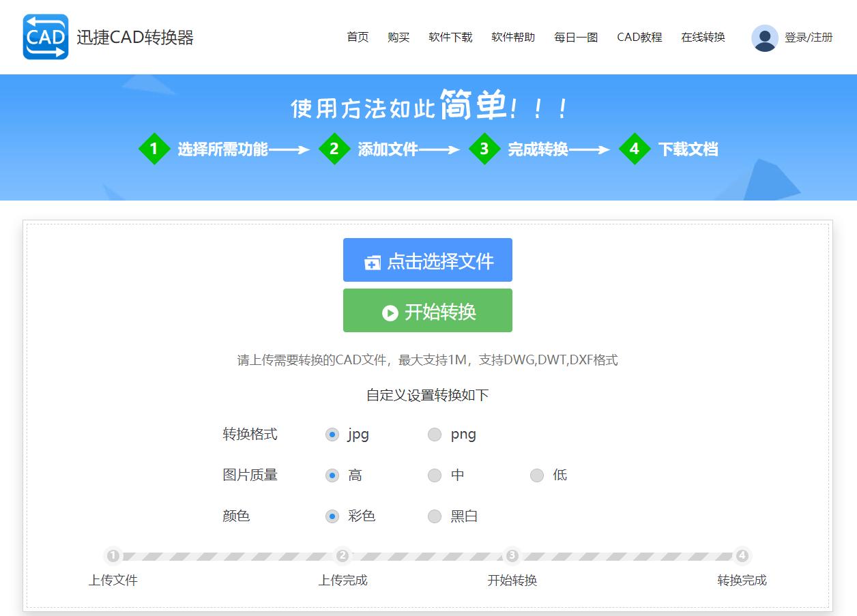Click the 转换完成 progress step label
857x616 pixels.
click(x=741, y=581)
